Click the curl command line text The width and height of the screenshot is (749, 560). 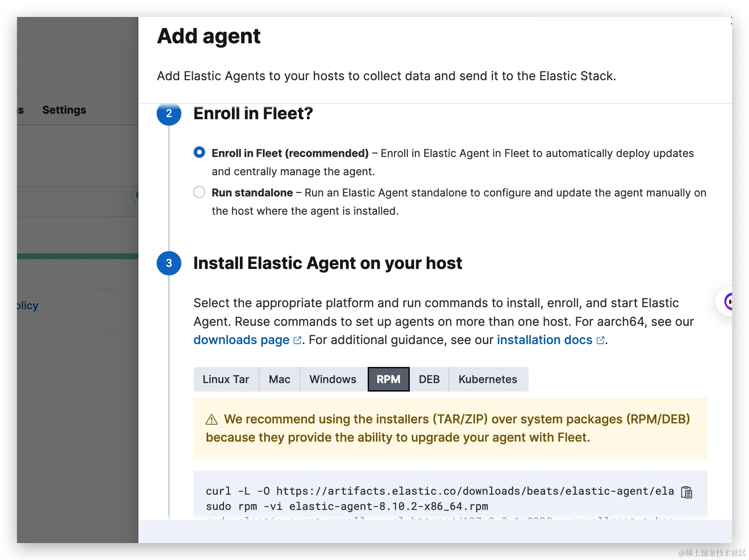click(x=440, y=491)
